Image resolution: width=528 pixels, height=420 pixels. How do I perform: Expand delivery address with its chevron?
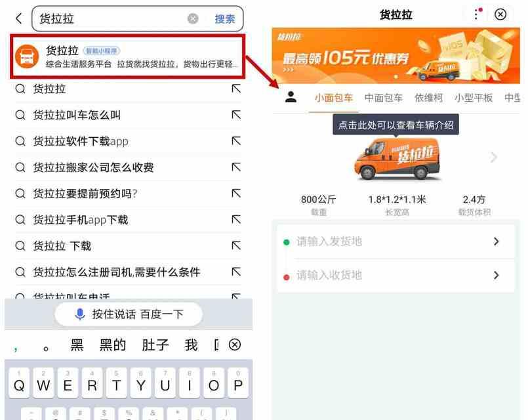[496, 276]
